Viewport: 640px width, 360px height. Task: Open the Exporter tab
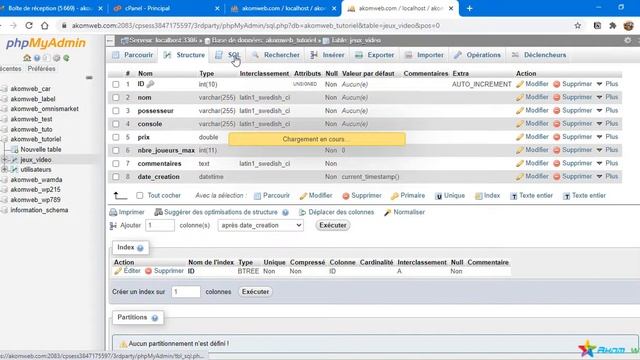(375, 55)
